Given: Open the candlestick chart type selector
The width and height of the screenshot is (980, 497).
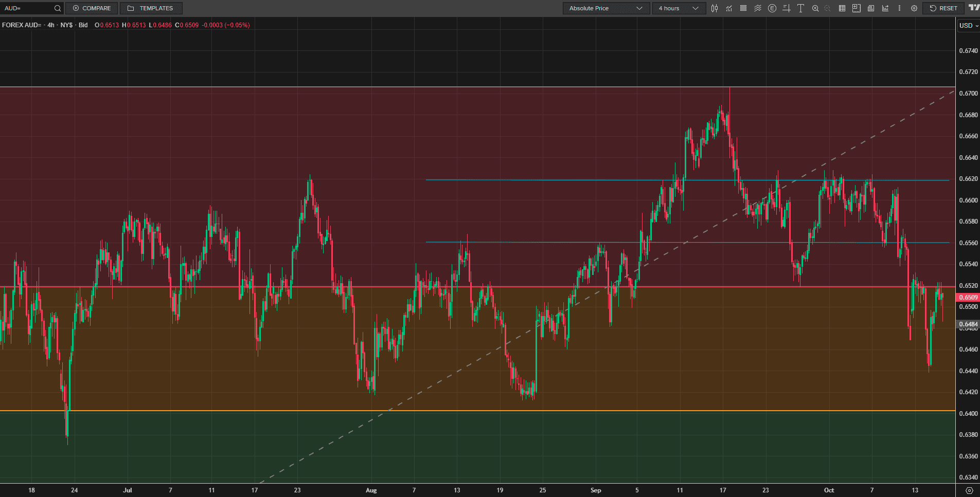Looking at the screenshot, I should point(715,8).
